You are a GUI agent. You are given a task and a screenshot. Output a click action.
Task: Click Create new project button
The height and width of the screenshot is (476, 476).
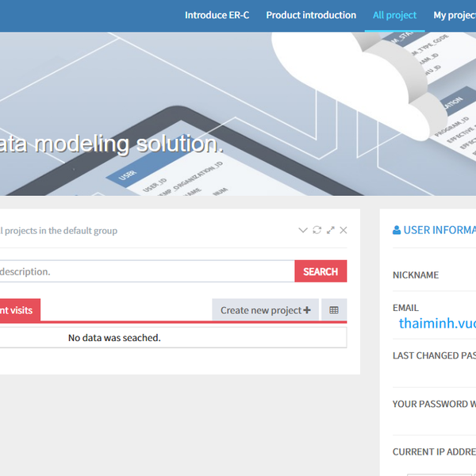[x=265, y=310]
